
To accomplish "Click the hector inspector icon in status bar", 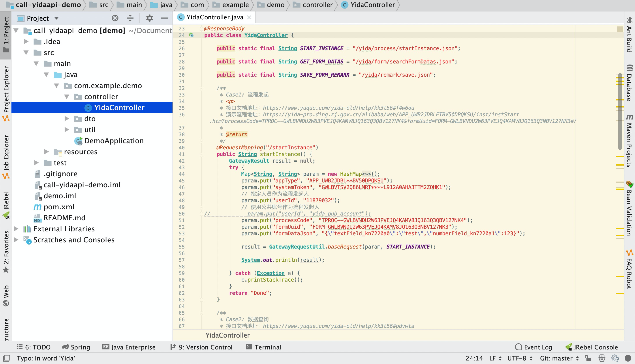I will [602, 358].
